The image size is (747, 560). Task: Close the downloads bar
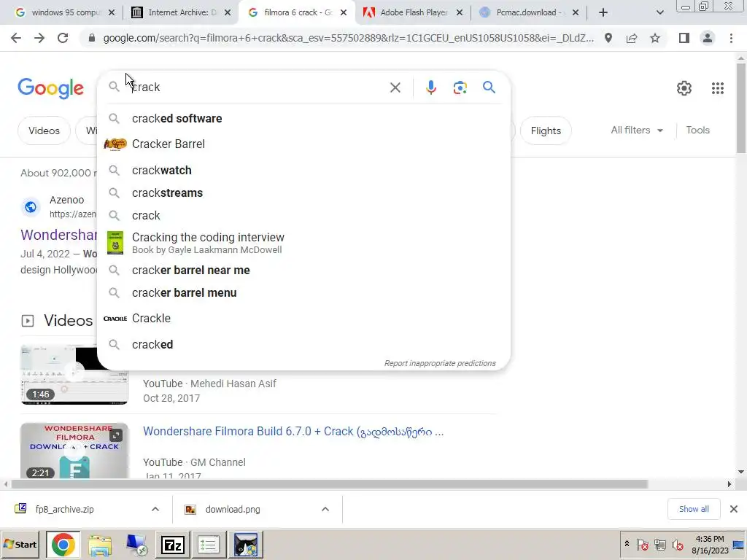(734, 509)
